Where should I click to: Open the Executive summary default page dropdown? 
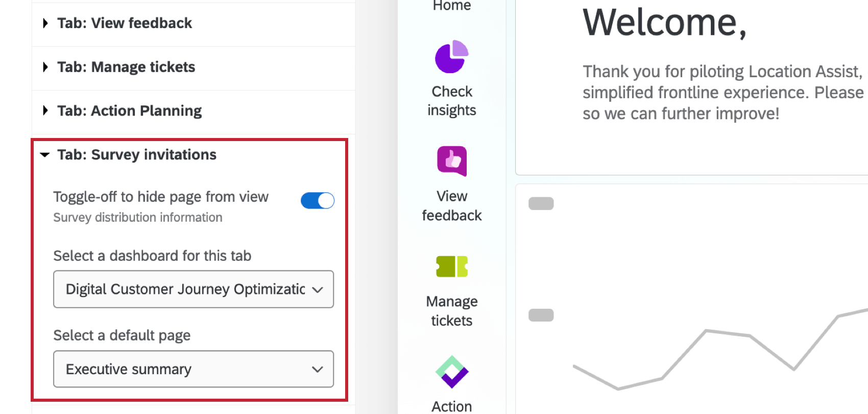(194, 369)
